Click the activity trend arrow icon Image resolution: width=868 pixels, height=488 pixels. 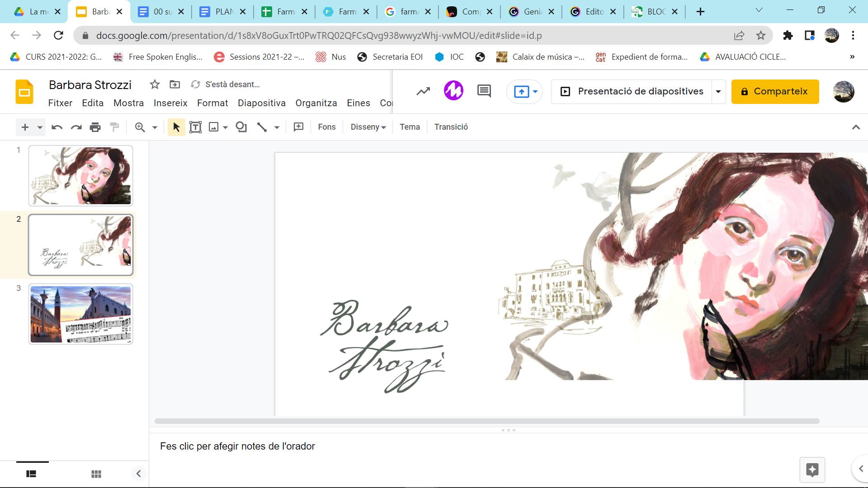(423, 91)
